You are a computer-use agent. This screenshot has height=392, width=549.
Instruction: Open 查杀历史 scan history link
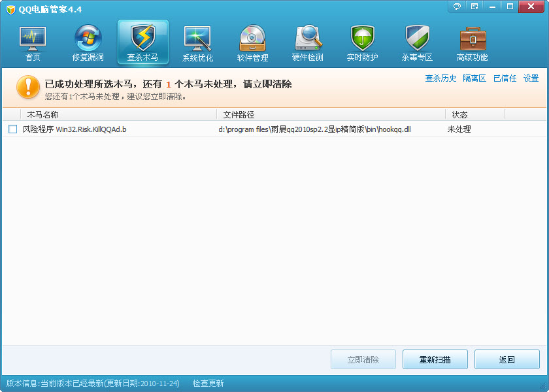(x=441, y=78)
